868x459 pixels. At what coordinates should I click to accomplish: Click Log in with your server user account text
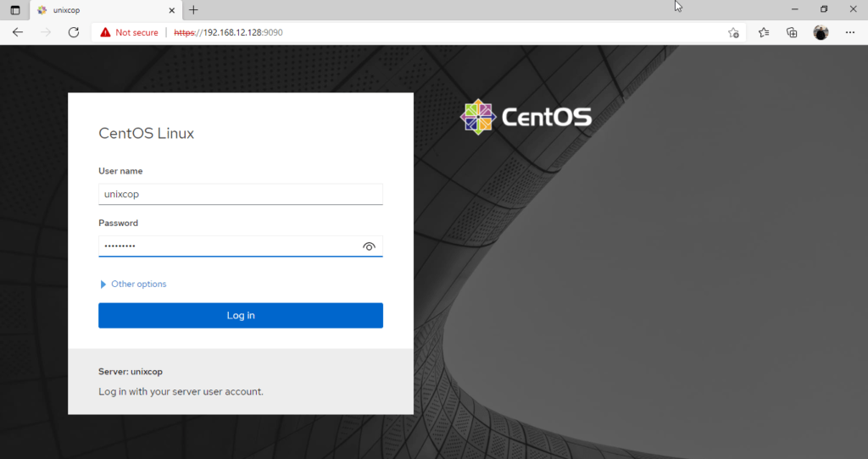[x=181, y=391]
